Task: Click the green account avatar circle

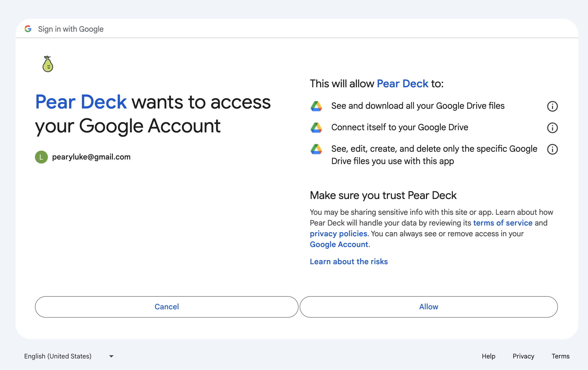Action: tap(41, 157)
